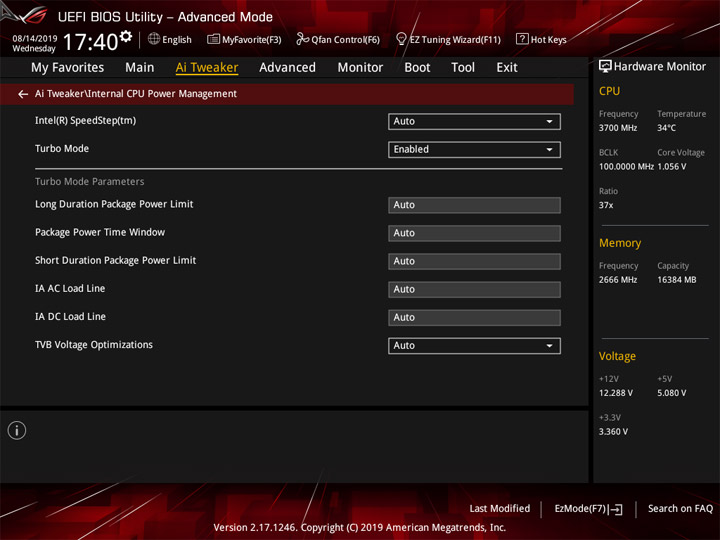The width and height of the screenshot is (720, 540).
Task: Open MyFavorite(F3) text link
Action: pyautogui.click(x=252, y=40)
